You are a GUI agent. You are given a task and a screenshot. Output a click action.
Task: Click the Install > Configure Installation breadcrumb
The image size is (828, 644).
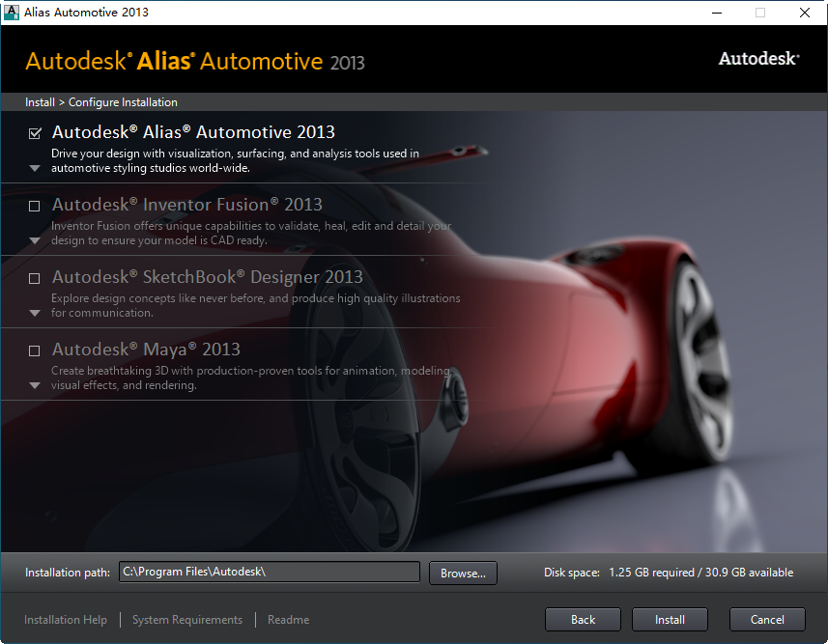click(x=101, y=102)
